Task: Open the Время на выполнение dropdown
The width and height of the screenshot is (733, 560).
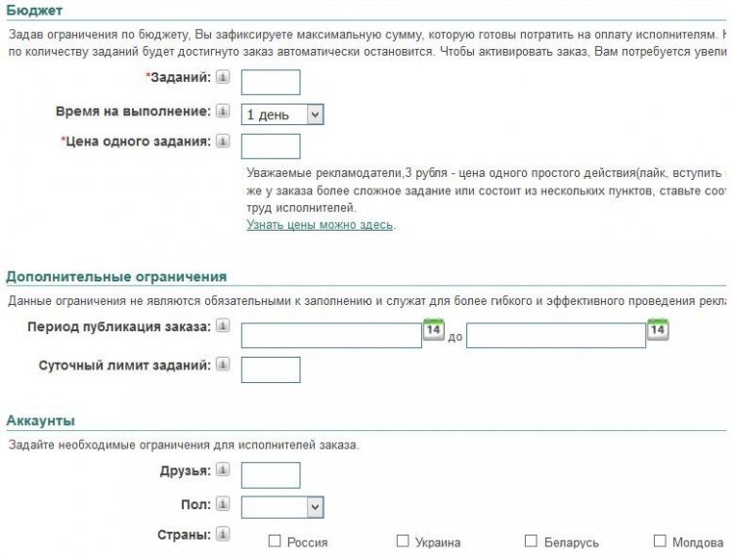Action: point(282,114)
